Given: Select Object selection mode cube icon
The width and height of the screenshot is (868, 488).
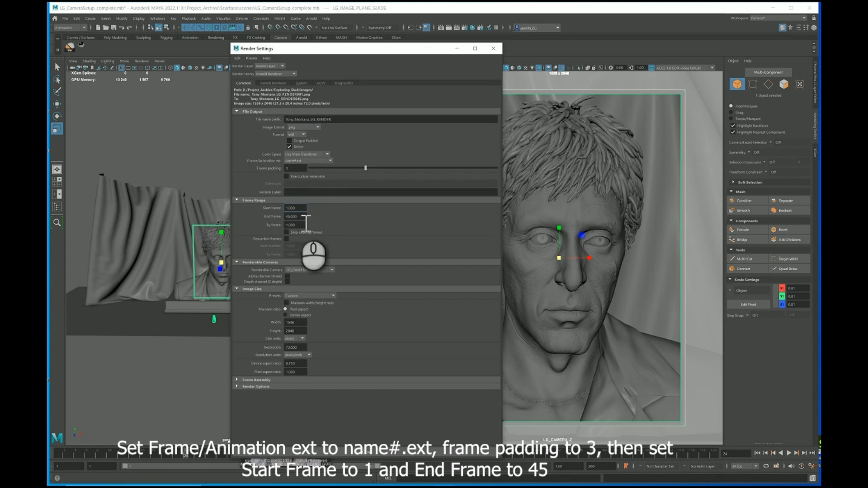Looking at the screenshot, I should (x=737, y=84).
